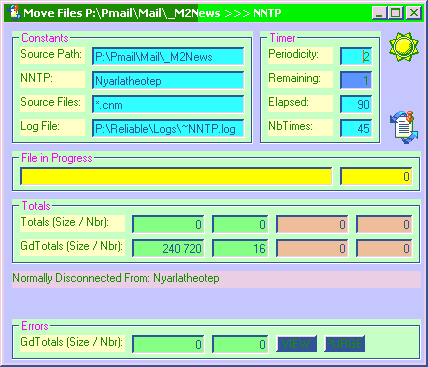Click the Elapsed value field showing 90
The height and width of the screenshot is (367, 428).
(x=356, y=104)
